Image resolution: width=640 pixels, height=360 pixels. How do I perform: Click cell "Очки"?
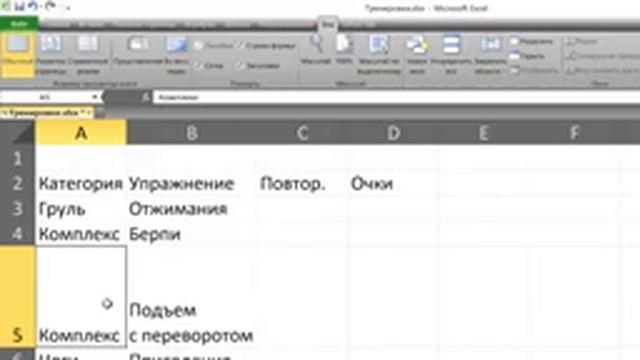tap(393, 184)
